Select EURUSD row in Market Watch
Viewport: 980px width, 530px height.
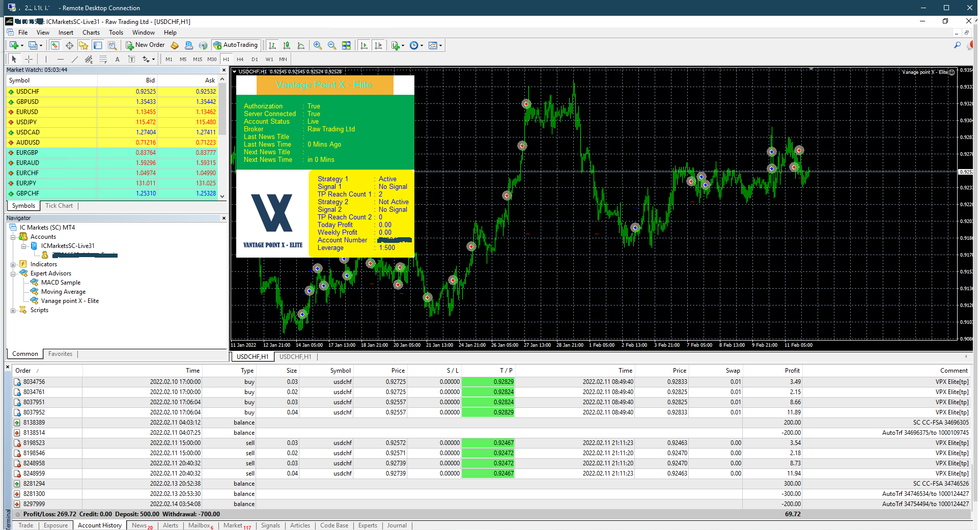[x=112, y=112]
